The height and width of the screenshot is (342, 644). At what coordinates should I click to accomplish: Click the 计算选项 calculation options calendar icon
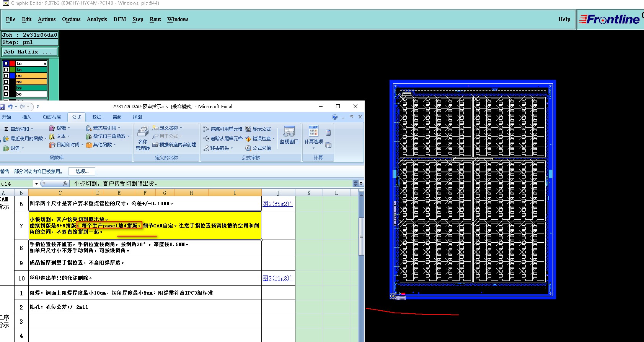click(x=314, y=131)
